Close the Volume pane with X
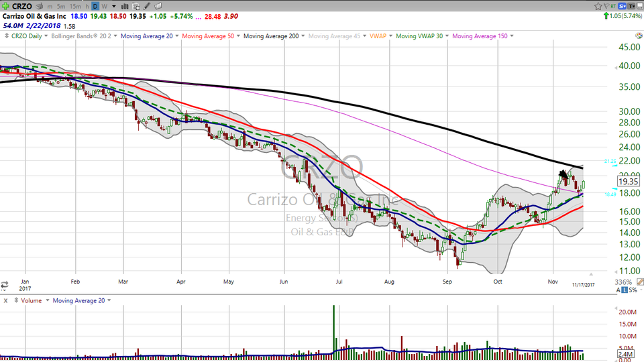 (6, 301)
